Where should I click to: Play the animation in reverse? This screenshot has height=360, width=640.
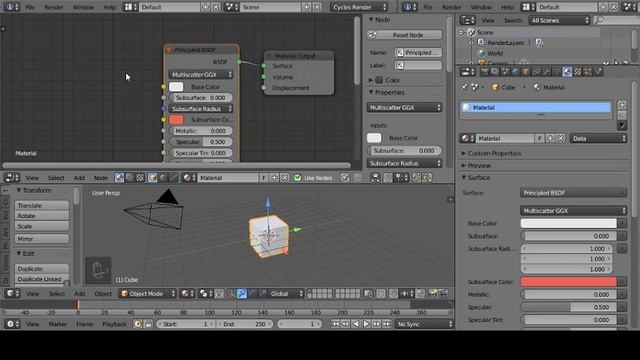[356, 324]
